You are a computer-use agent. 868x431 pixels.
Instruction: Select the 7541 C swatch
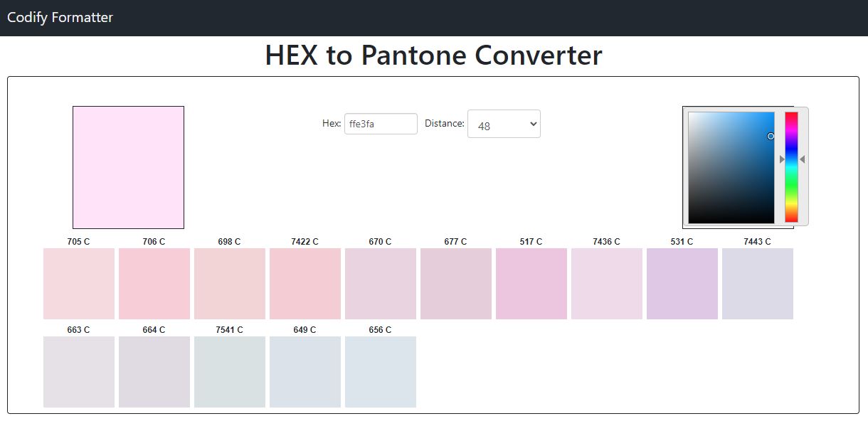230,372
